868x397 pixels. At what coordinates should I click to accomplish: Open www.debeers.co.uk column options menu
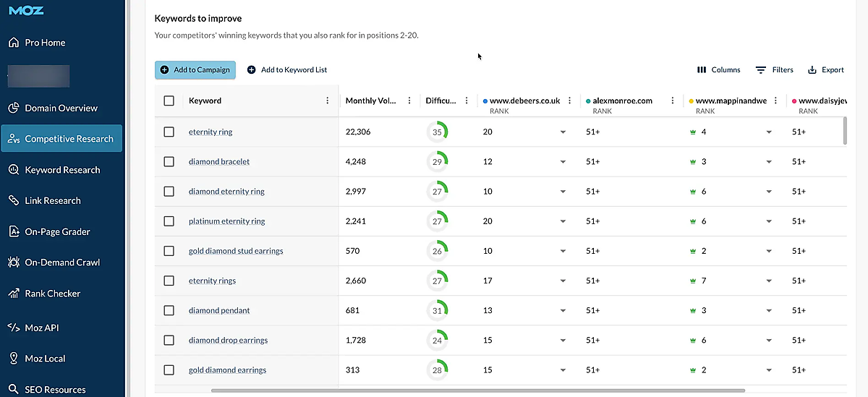pos(570,101)
